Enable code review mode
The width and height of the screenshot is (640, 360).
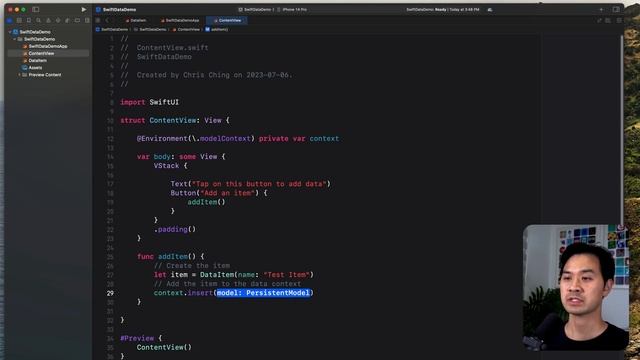click(599, 20)
